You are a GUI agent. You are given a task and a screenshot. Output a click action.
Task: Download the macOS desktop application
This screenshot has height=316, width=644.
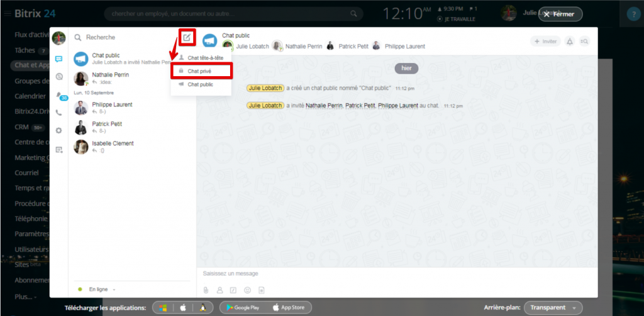[x=183, y=307]
